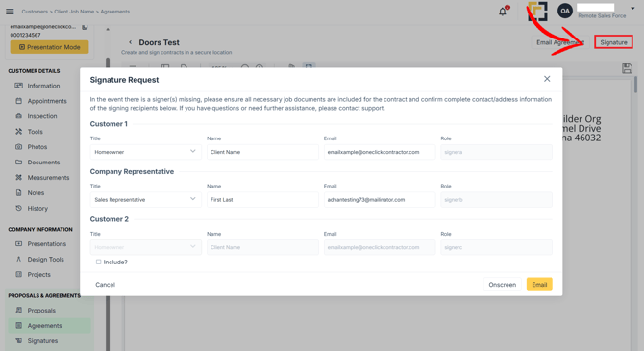Click the Presentations sidebar icon
Viewport: 644px width, 351px height.
click(19, 243)
